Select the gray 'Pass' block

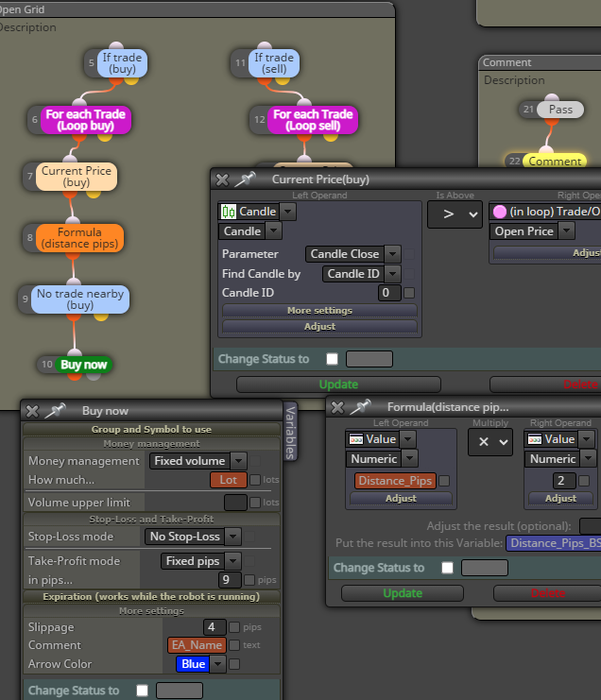(560, 110)
